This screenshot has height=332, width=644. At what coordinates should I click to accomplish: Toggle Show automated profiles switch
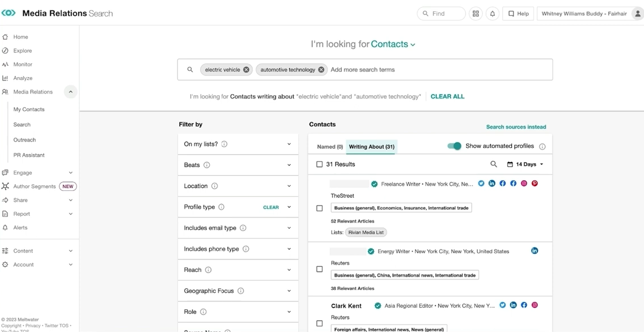pyautogui.click(x=454, y=146)
